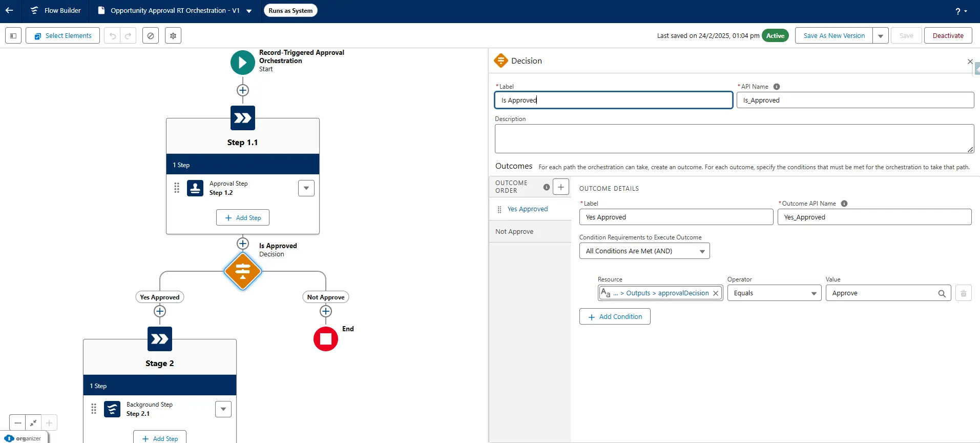Add element on the Not Approve path
This screenshot has height=443, width=980.
[326, 311]
